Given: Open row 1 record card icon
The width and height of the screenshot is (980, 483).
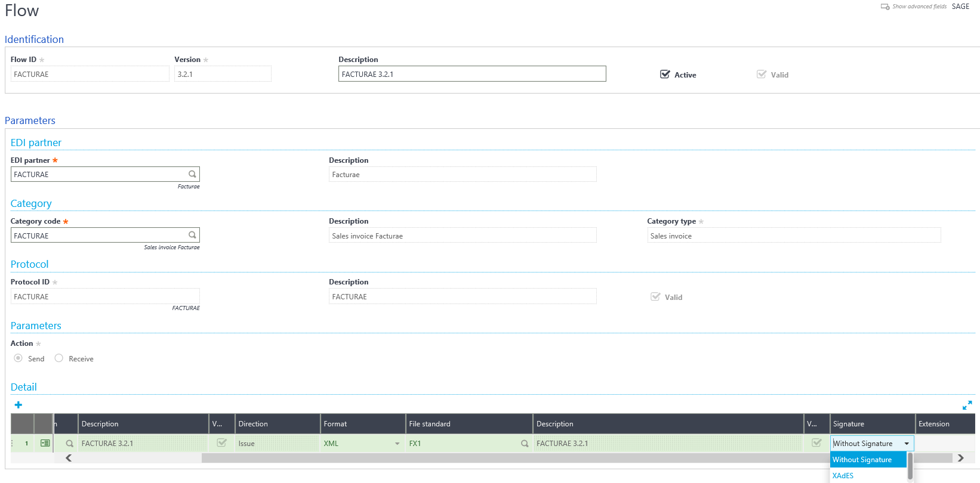Looking at the screenshot, I should click(x=45, y=443).
